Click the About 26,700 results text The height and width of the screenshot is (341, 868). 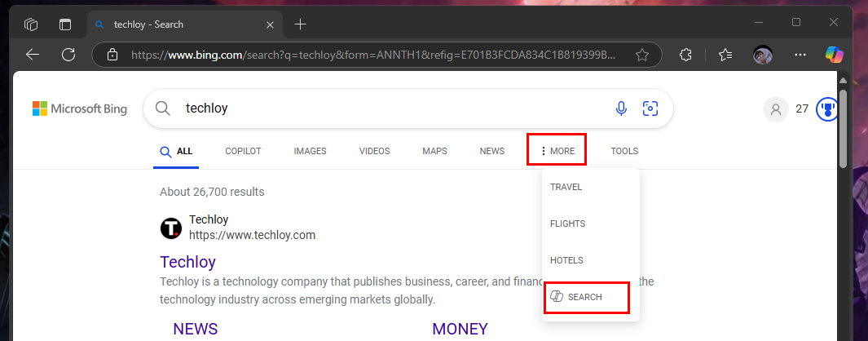212,192
